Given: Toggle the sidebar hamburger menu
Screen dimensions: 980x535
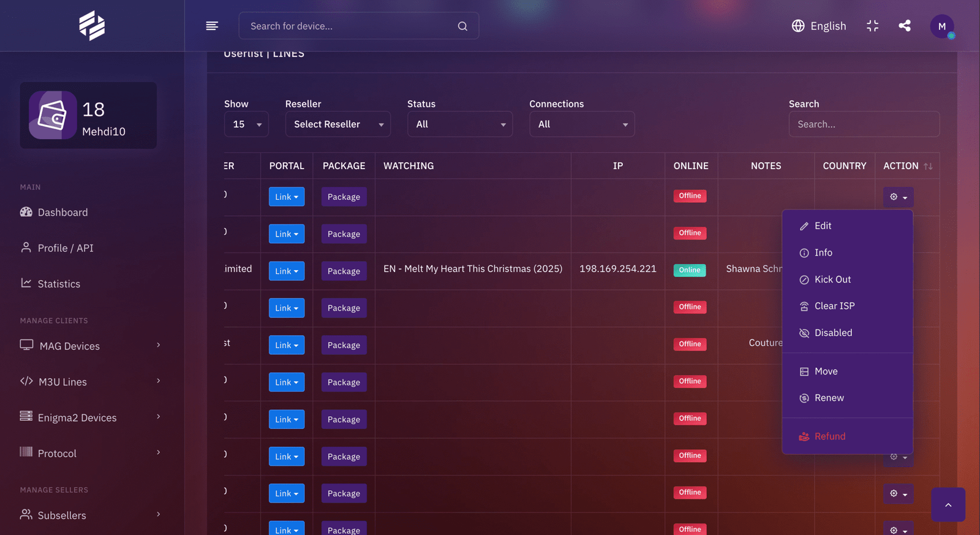Looking at the screenshot, I should point(212,26).
